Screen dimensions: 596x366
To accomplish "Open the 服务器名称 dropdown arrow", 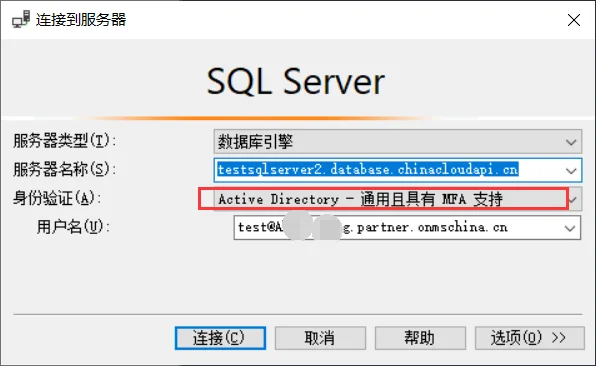I will (571, 170).
